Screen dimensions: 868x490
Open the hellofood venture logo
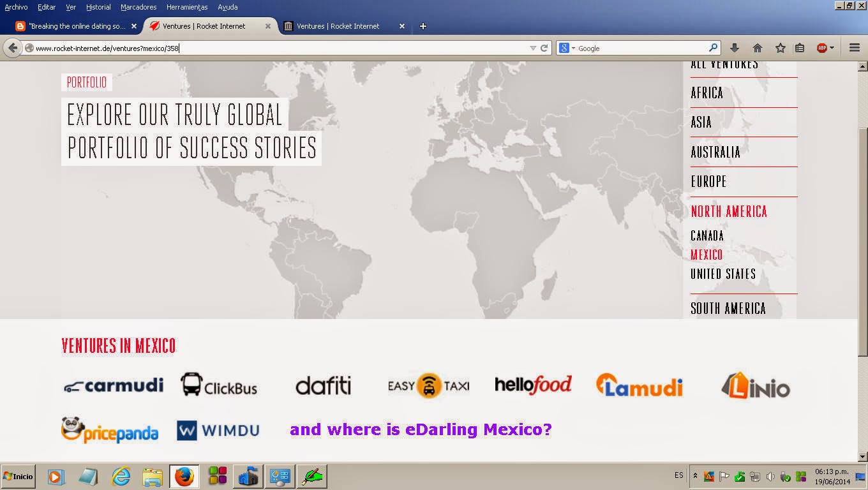tap(533, 385)
